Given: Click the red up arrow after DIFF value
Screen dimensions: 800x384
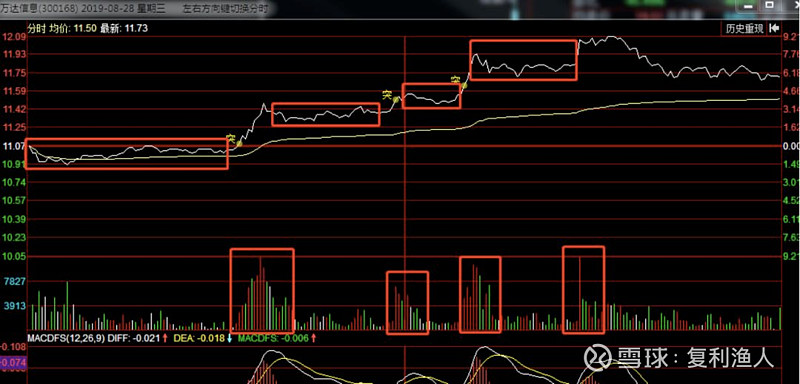Looking at the screenshot, I should point(165,338).
